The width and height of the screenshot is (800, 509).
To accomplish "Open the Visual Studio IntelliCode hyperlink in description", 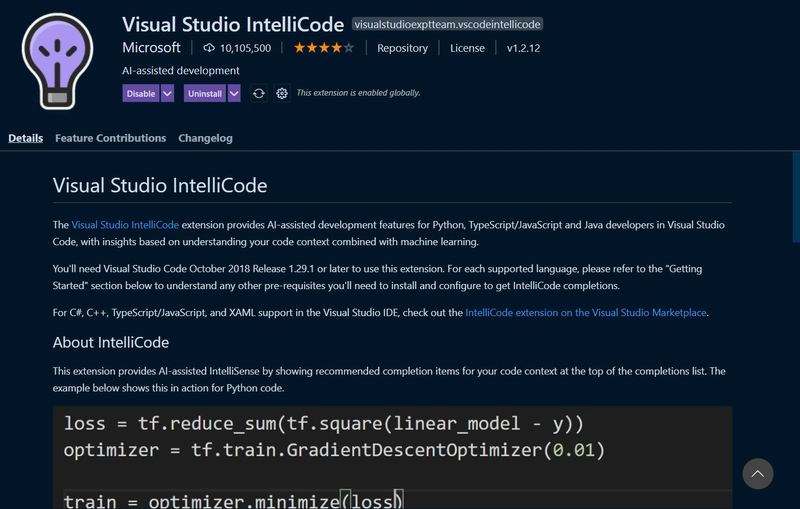I will click(125, 225).
